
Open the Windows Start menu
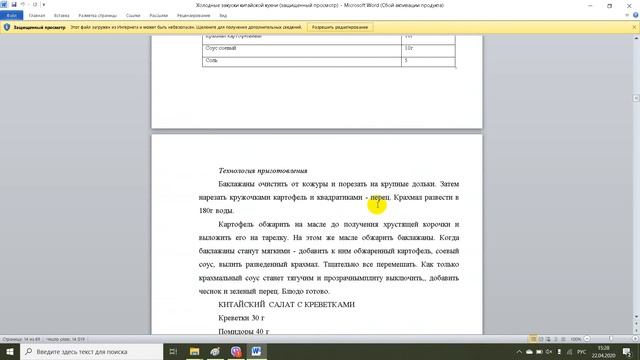[10, 351]
